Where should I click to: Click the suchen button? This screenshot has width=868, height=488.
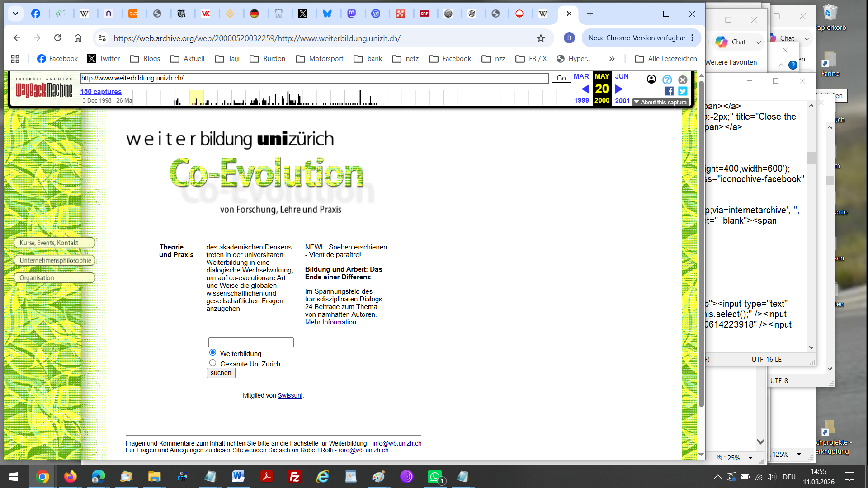(x=221, y=373)
